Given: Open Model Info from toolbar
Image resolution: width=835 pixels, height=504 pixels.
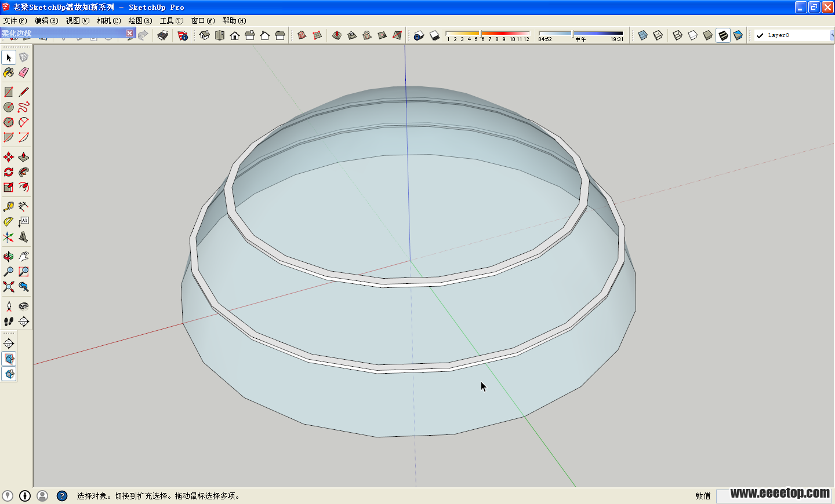Looking at the screenshot, I should coord(183,35).
